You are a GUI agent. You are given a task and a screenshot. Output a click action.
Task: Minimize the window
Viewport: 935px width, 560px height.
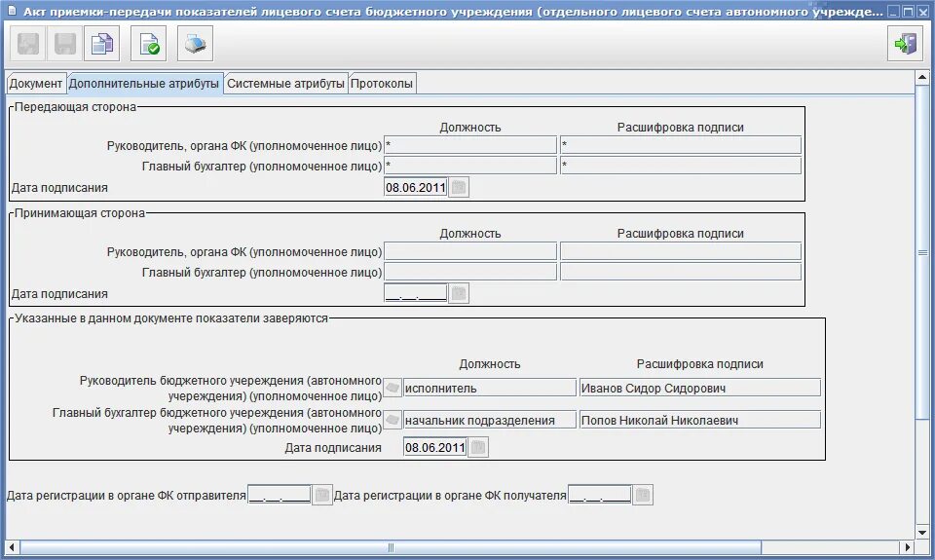(893, 12)
